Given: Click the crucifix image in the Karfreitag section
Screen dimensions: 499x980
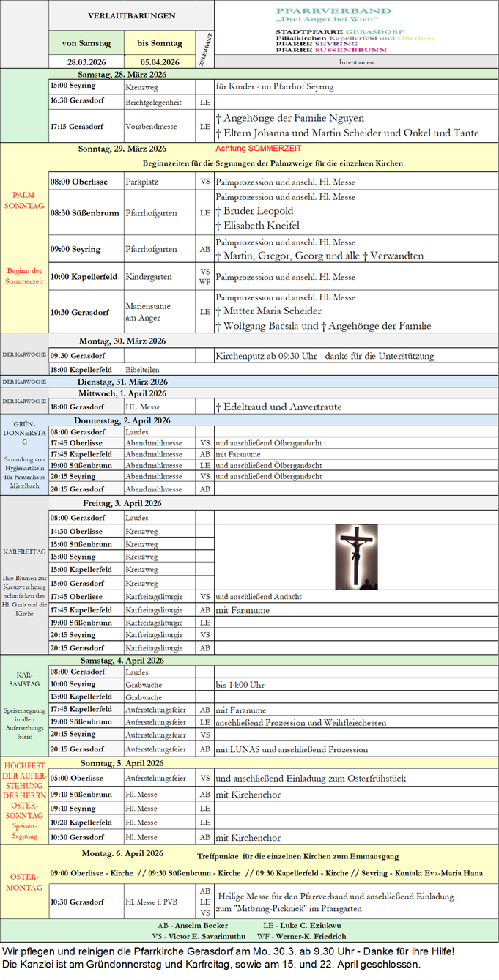Looking at the screenshot, I should click(x=356, y=557).
